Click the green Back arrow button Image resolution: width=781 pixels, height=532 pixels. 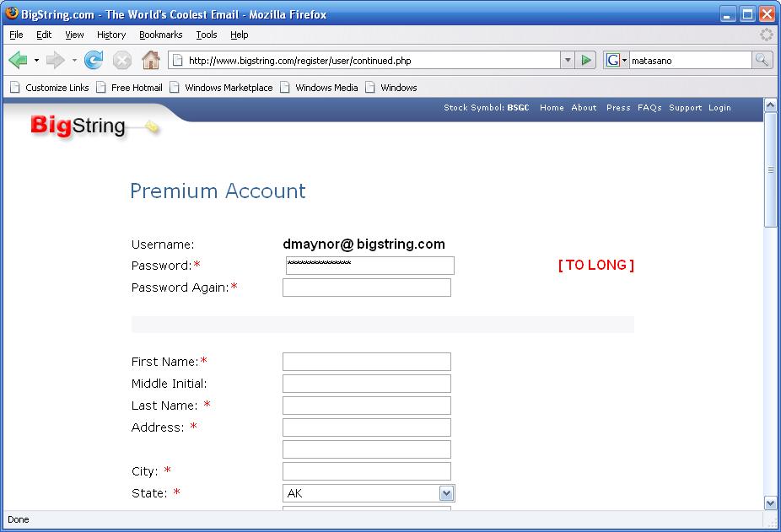pos(19,60)
